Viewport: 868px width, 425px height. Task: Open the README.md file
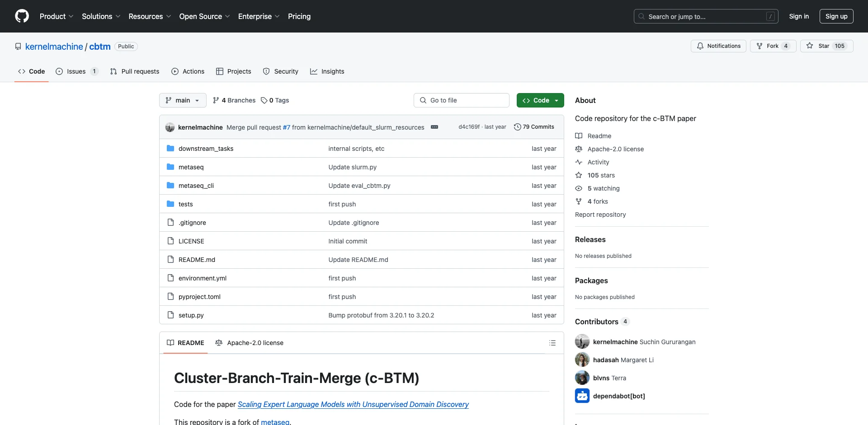(x=197, y=260)
